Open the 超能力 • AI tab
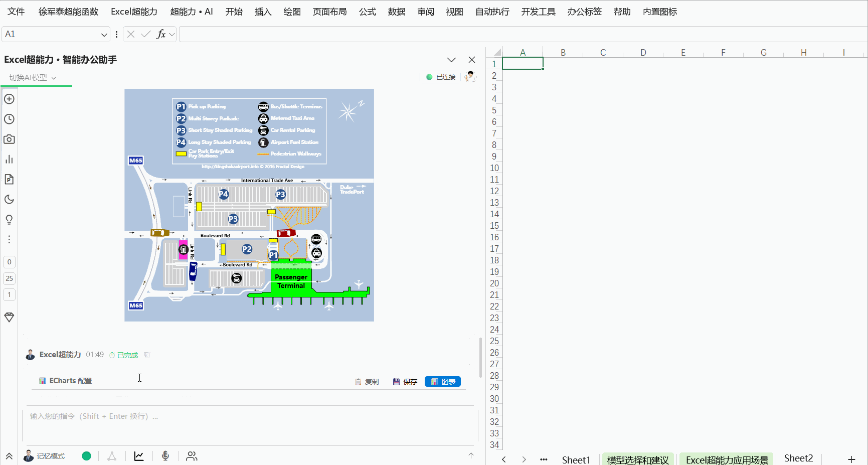Image resolution: width=868 pixels, height=465 pixels. [192, 12]
